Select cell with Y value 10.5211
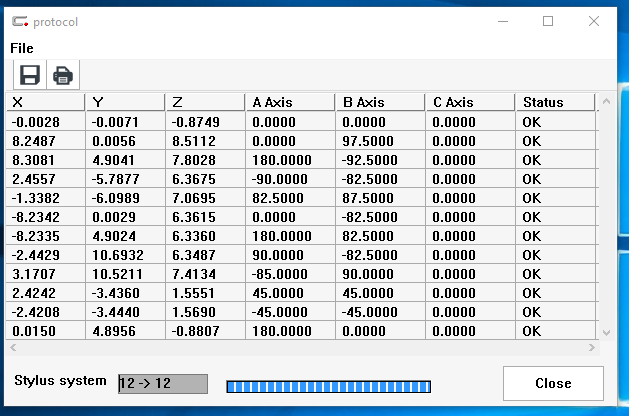The image size is (629, 416). (x=125, y=274)
